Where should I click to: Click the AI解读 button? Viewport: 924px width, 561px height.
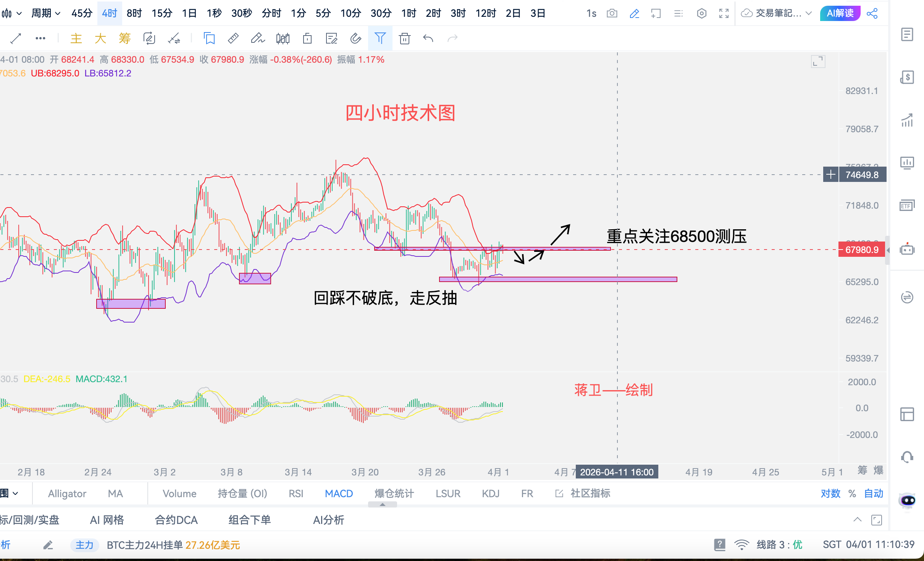pos(840,14)
